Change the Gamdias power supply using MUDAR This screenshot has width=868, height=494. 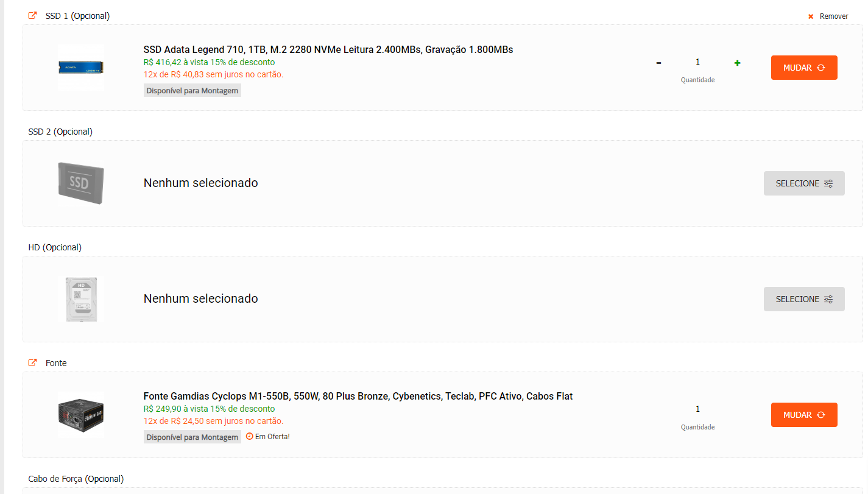coord(804,415)
